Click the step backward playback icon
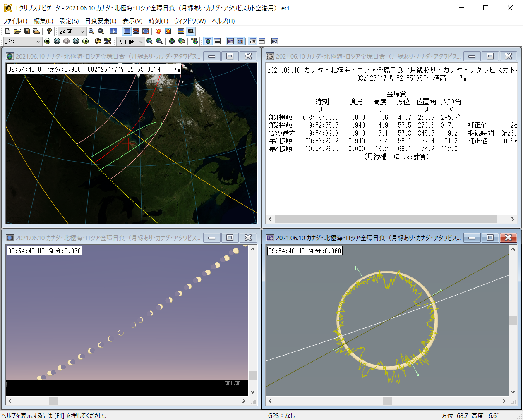 click(x=57, y=41)
